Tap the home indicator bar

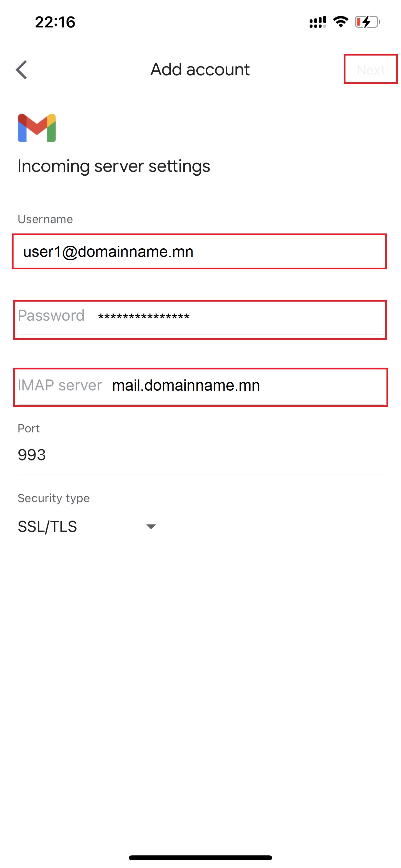(200, 858)
